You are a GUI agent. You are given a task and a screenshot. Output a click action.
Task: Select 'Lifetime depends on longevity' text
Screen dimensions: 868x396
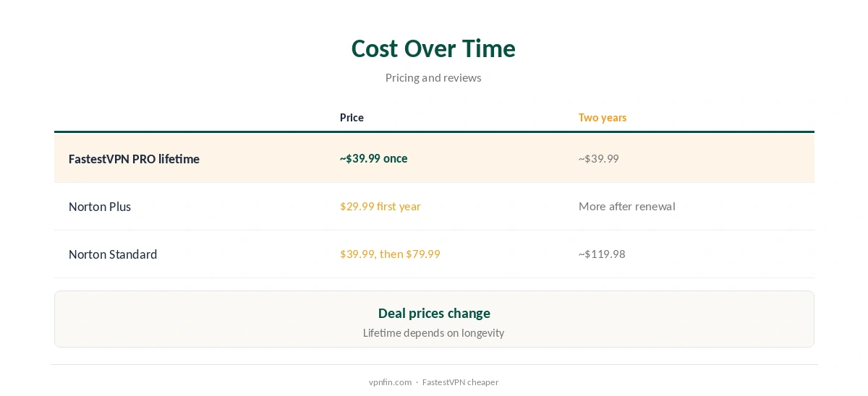point(434,333)
